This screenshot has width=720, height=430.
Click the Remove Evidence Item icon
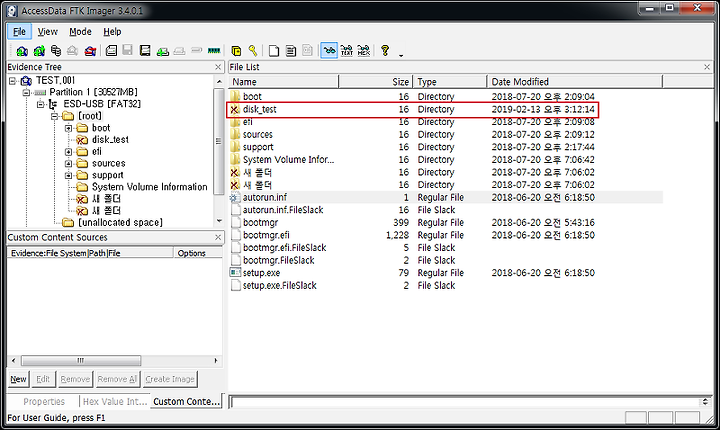tap(73, 51)
